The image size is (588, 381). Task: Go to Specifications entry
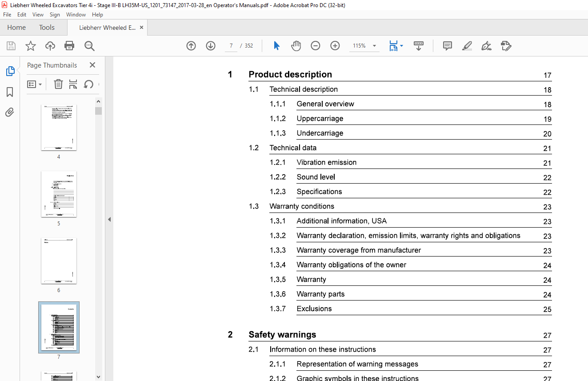point(320,192)
